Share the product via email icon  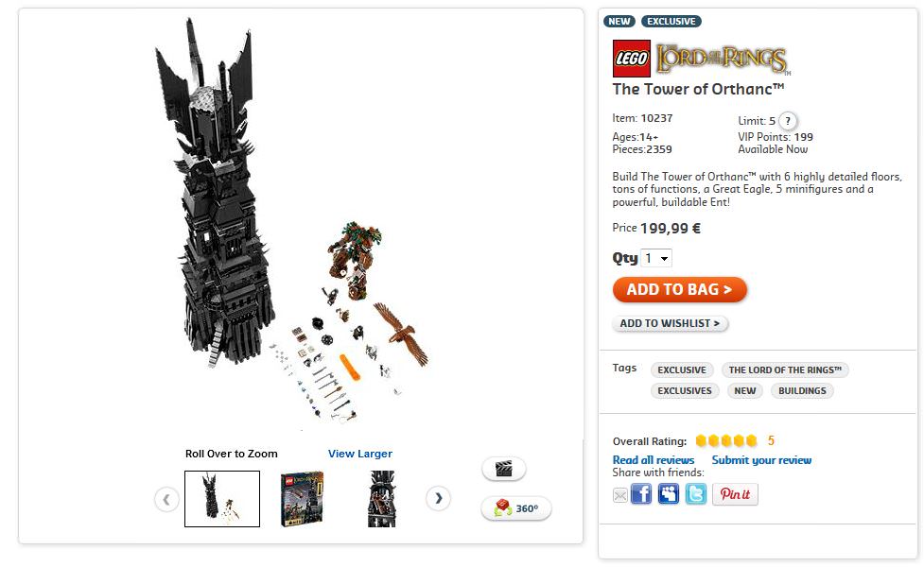619,495
